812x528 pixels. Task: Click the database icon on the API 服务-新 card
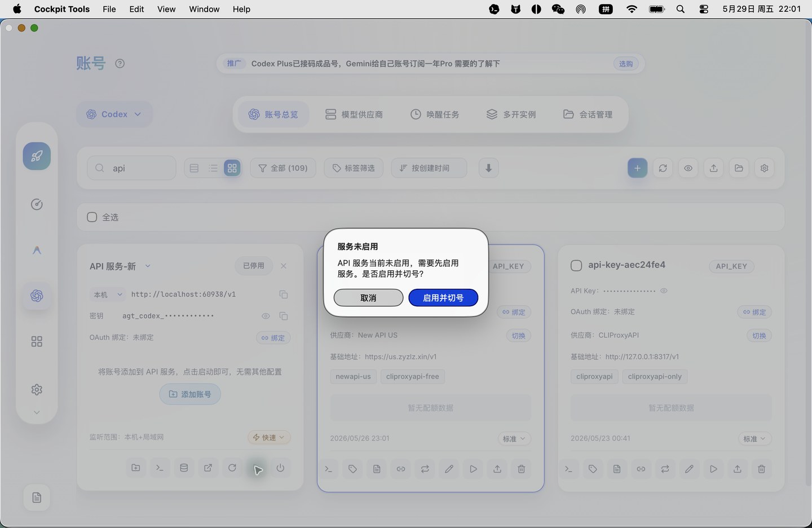(184, 468)
